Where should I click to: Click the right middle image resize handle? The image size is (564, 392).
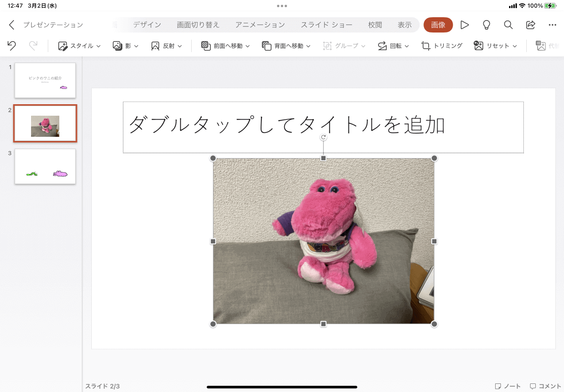(434, 241)
